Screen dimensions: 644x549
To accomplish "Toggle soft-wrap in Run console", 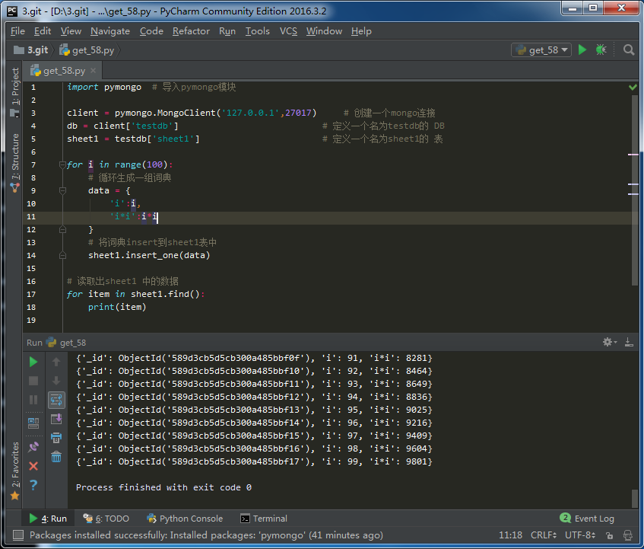I will [x=56, y=400].
